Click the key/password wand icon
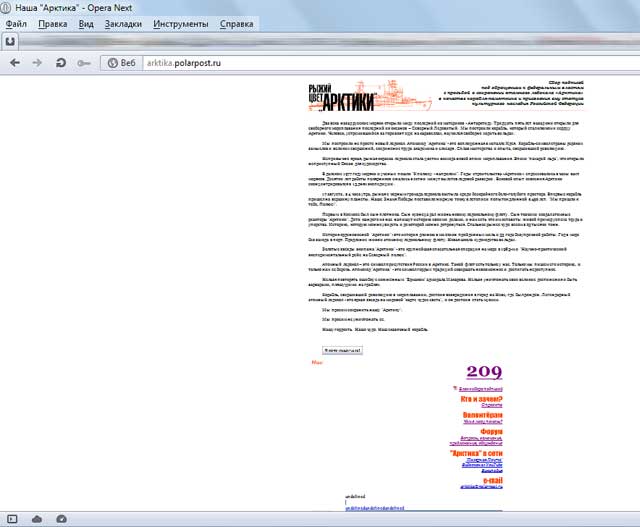640x527 pixels. [x=83, y=63]
